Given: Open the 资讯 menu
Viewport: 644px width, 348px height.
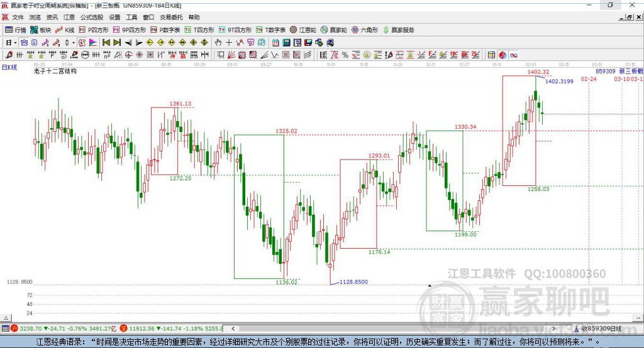Looking at the screenshot, I should [x=52, y=17].
